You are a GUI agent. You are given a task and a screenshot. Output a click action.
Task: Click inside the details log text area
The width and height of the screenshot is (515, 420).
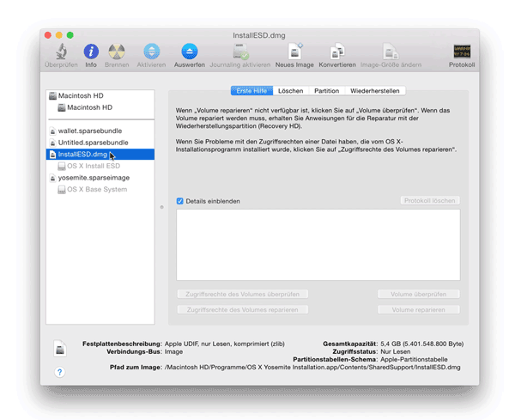(318, 245)
